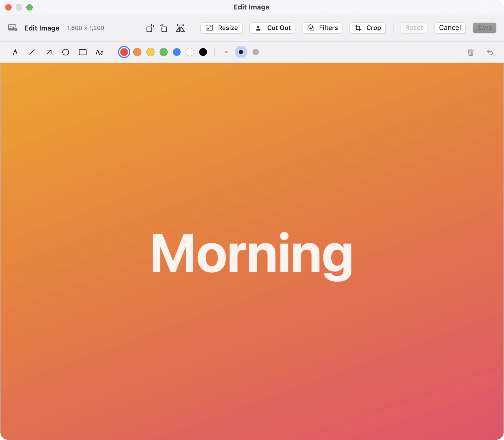Viewport: 504px width, 440px height.
Task: Choose the orange color swatch
Action: pyautogui.click(x=137, y=52)
